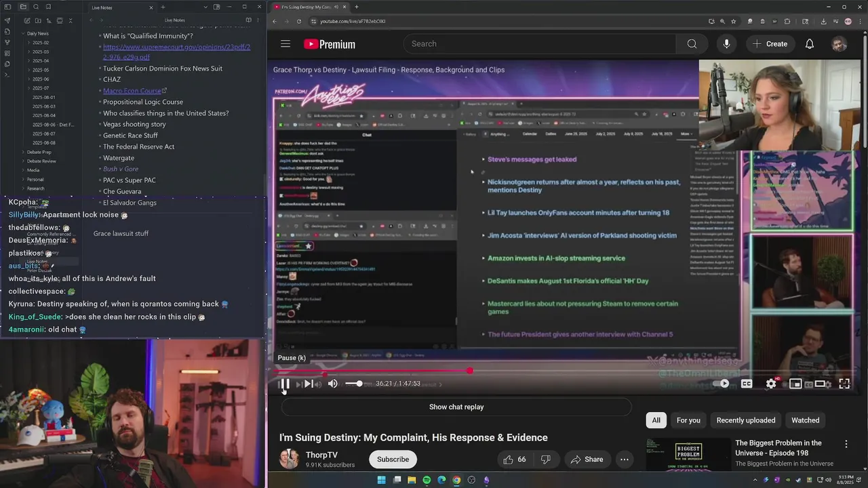The image size is (868, 488).
Task: Open the supremecourt.gov opinions link
Action: [176, 52]
